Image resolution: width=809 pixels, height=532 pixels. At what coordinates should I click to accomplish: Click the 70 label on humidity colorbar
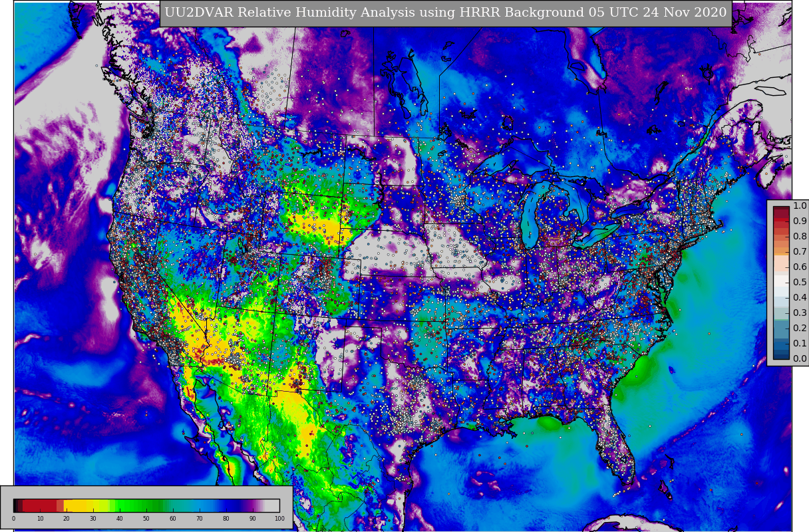200,519
